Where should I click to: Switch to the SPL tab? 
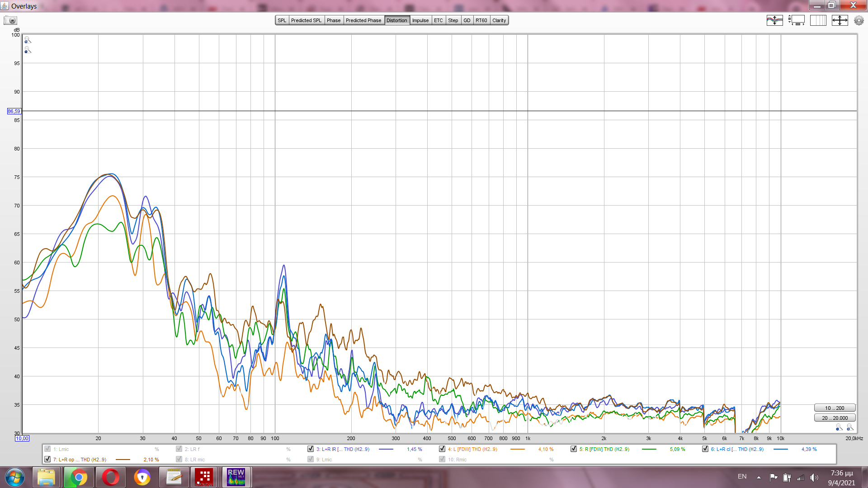[x=282, y=20]
